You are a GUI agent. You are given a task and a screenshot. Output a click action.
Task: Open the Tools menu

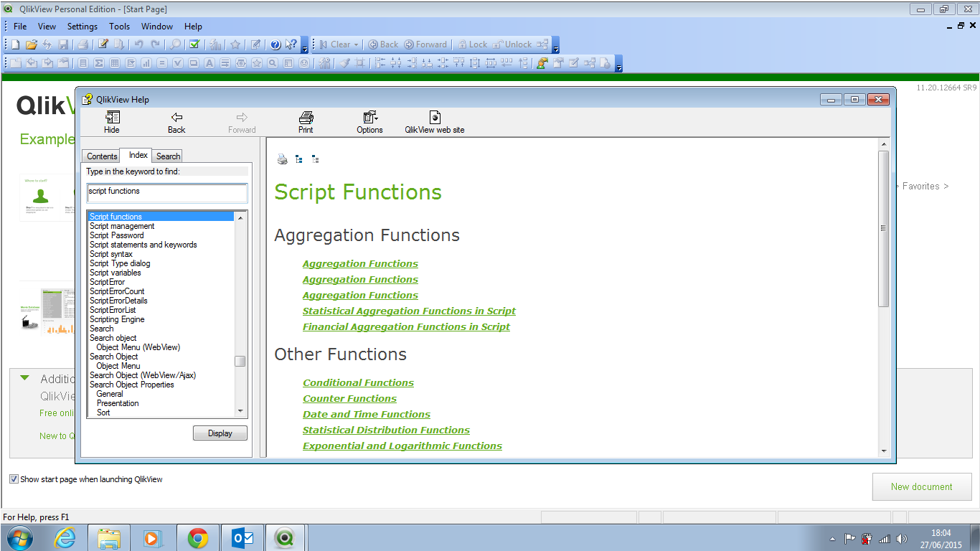[x=120, y=27]
